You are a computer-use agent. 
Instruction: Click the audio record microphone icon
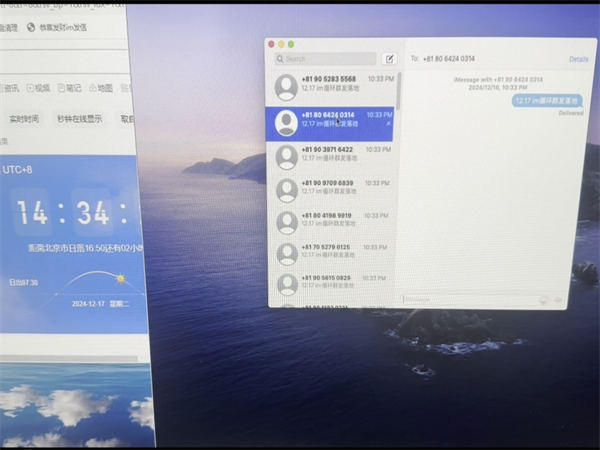coord(558,299)
